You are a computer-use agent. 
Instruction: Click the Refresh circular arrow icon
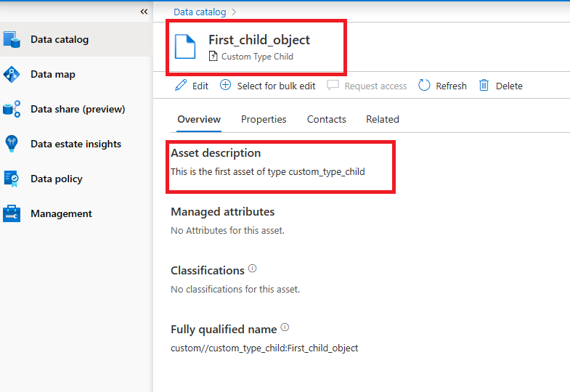[425, 86]
